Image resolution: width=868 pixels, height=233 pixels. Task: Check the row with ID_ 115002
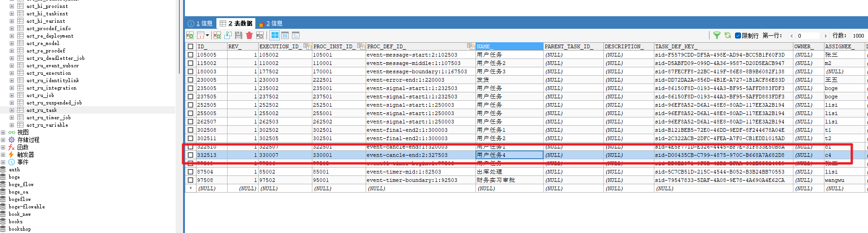point(190,63)
